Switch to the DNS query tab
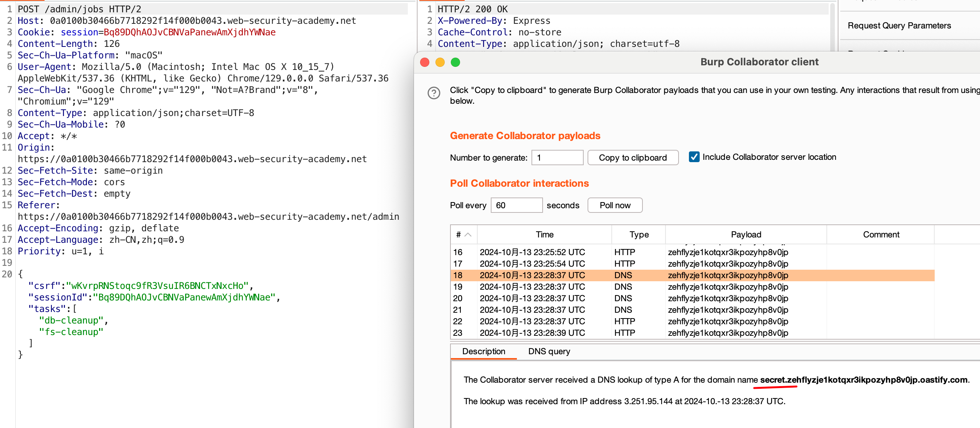The width and height of the screenshot is (980, 428). 549,351
